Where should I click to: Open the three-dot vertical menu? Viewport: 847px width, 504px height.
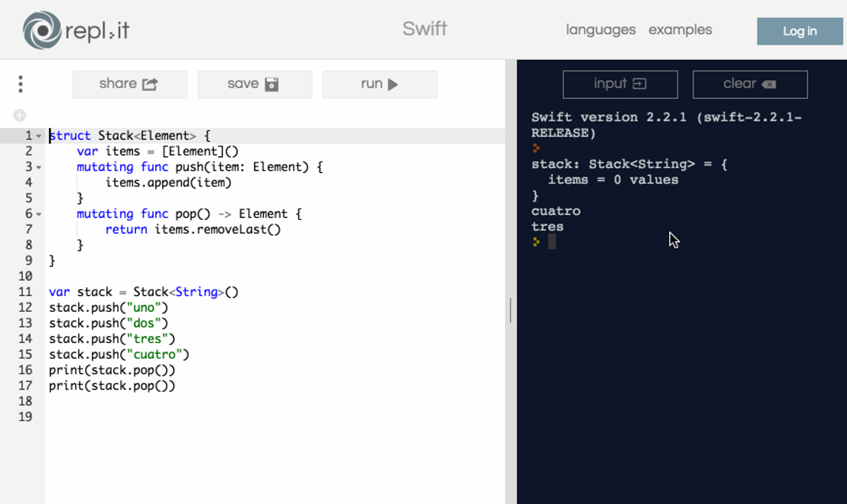[21, 84]
